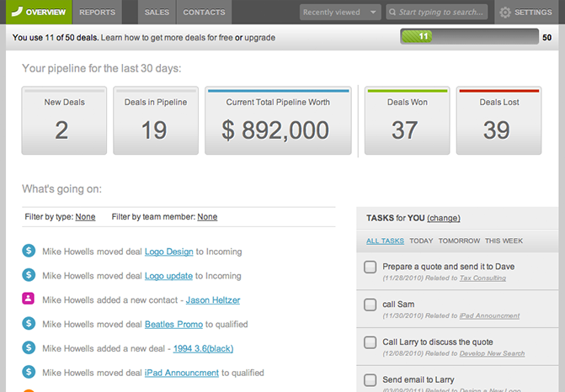Open iPad Announcment link under call Sam task
This screenshot has height=392, width=565.
coord(490,315)
